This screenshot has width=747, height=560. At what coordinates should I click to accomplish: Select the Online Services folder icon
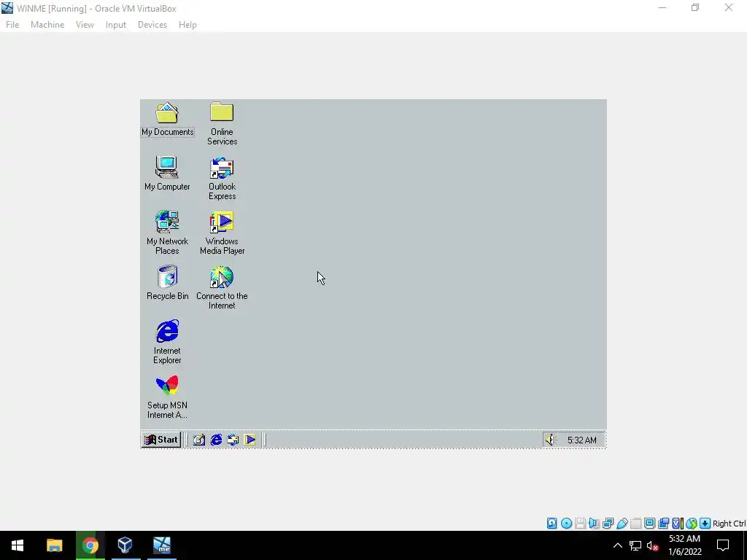(x=222, y=123)
